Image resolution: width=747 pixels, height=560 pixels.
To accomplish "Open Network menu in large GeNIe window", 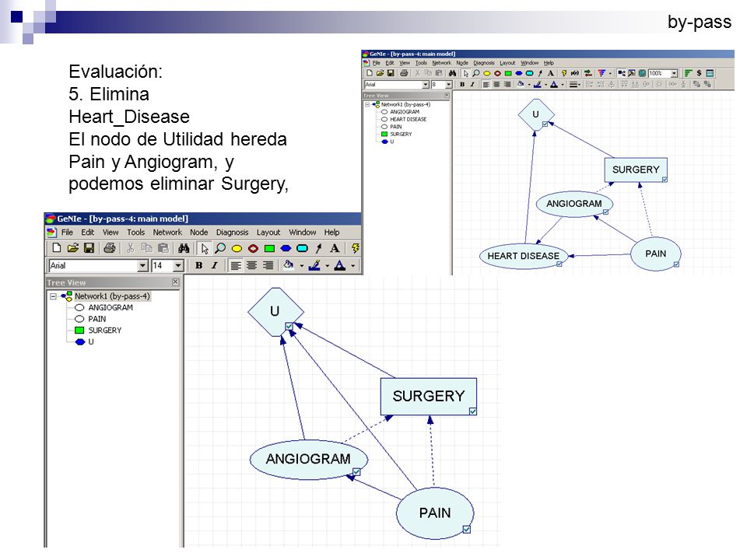I will 167,233.
